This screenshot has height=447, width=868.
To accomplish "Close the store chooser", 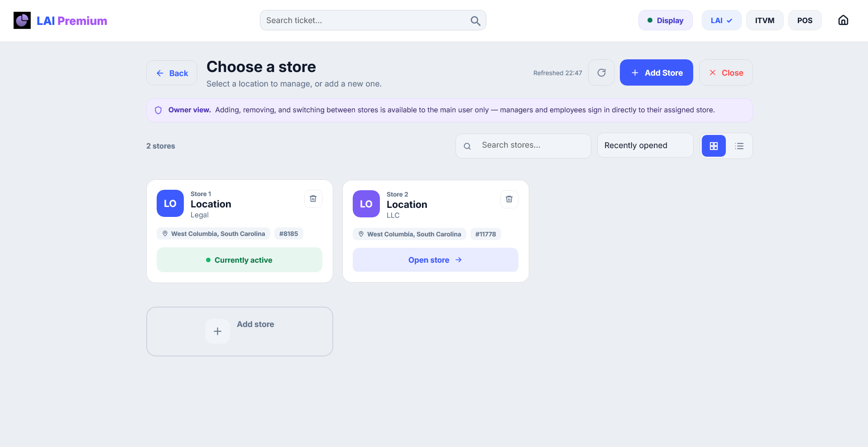I will click(726, 72).
